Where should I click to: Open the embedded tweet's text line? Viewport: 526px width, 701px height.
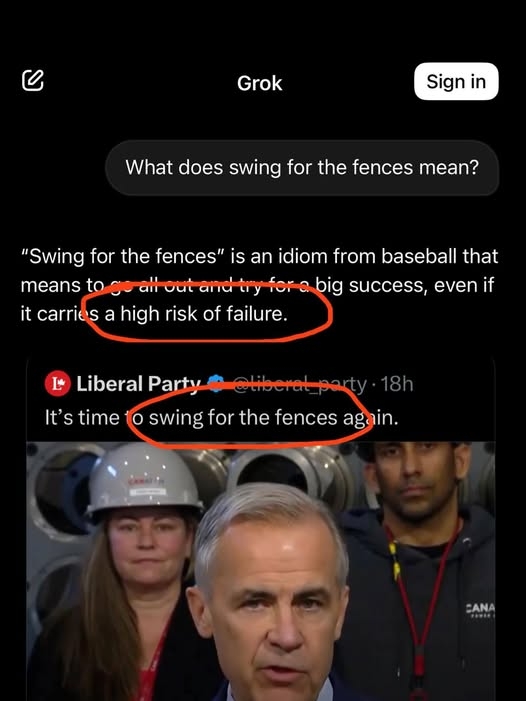point(221,418)
